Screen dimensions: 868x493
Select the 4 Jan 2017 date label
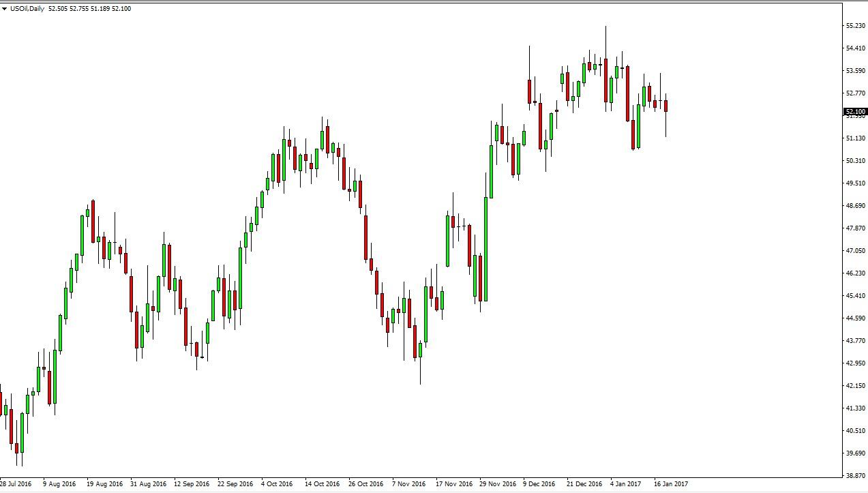pos(626,484)
